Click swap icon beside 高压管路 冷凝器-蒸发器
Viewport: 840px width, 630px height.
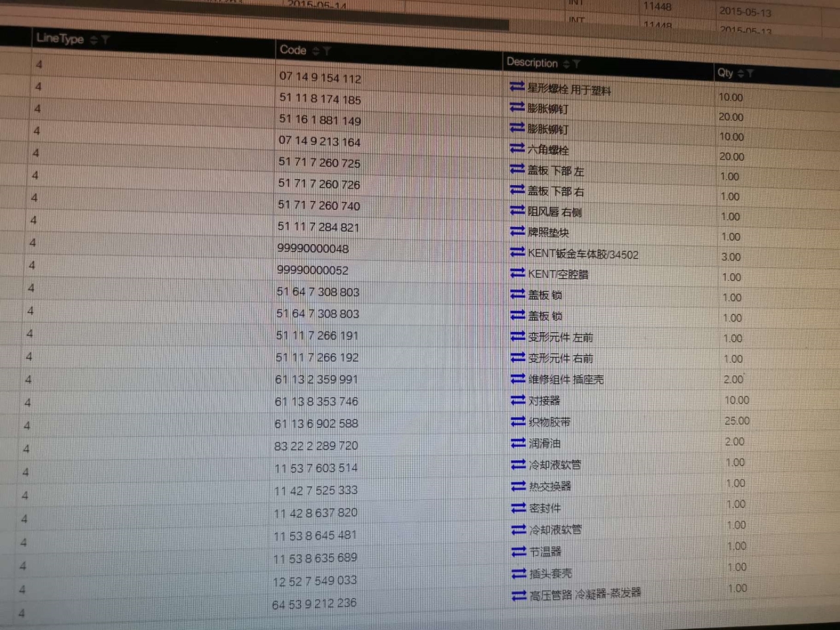click(x=519, y=595)
